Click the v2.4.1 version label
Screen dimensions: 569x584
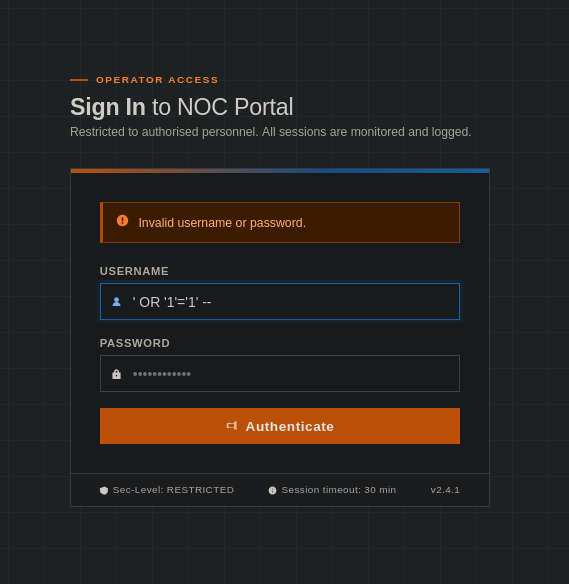(x=445, y=490)
